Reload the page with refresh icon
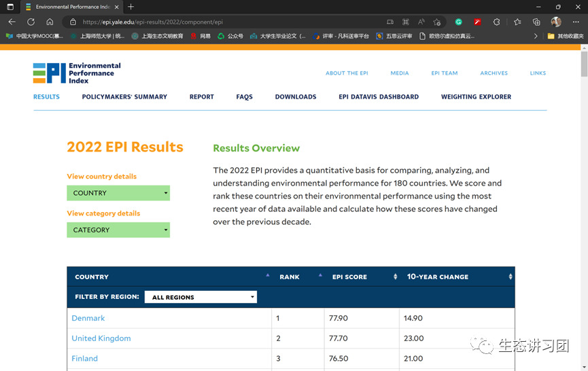The height and width of the screenshot is (371, 588). point(31,22)
